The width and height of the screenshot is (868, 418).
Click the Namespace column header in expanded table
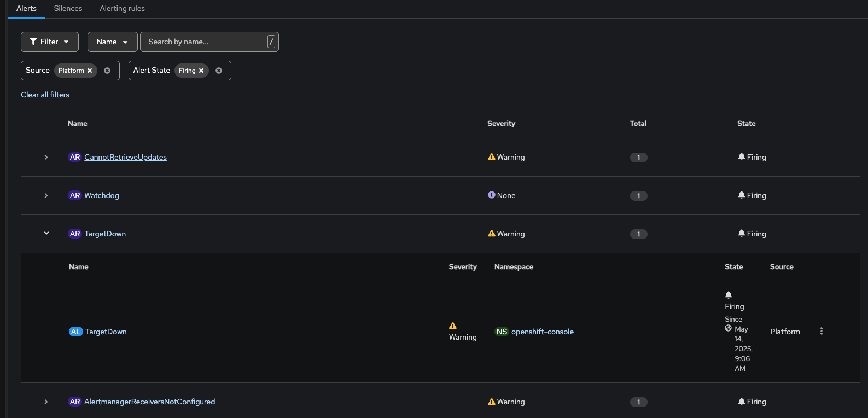tap(514, 267)
